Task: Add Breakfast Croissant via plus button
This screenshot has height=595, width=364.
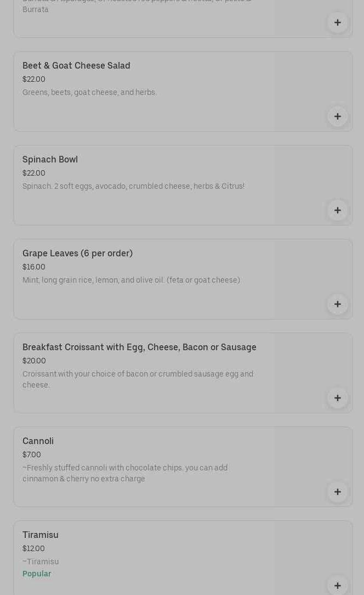Action: (x=337, y=398)
